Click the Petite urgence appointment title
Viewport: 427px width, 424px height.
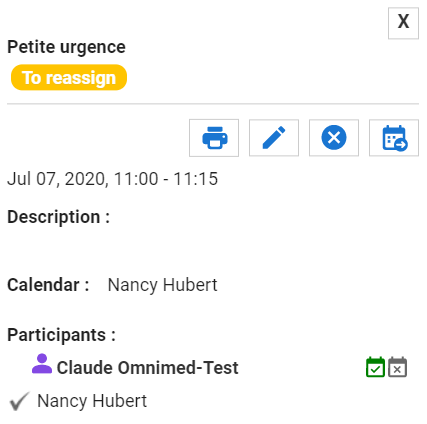pos(66,47)
